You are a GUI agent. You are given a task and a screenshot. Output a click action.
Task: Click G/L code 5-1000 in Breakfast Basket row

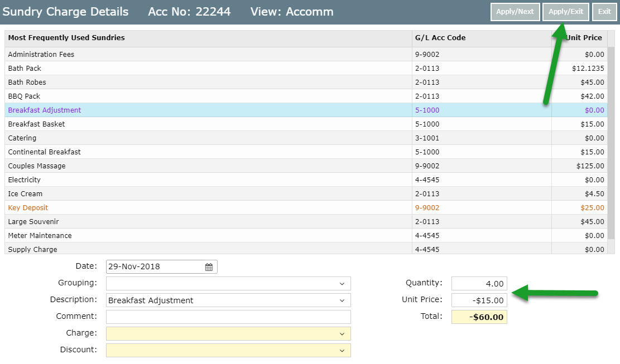tap(427, 124)
